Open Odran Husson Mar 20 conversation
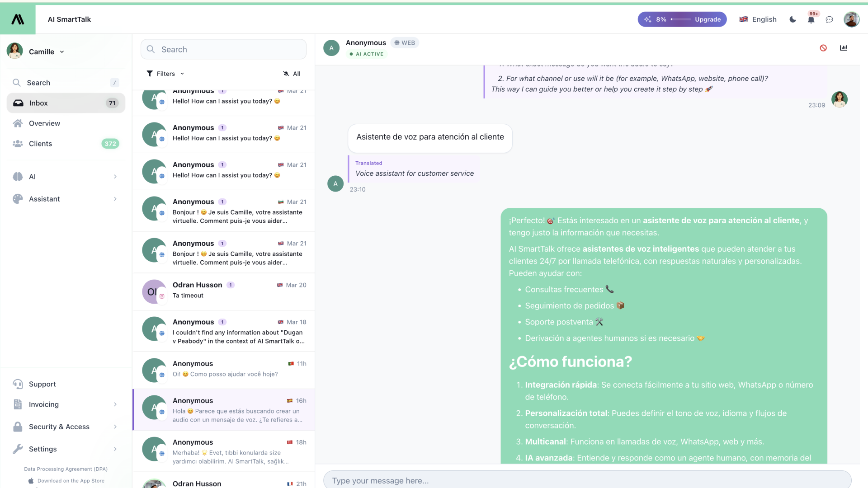The width and height of the screenshot is (868, 488). pos(224,291)
